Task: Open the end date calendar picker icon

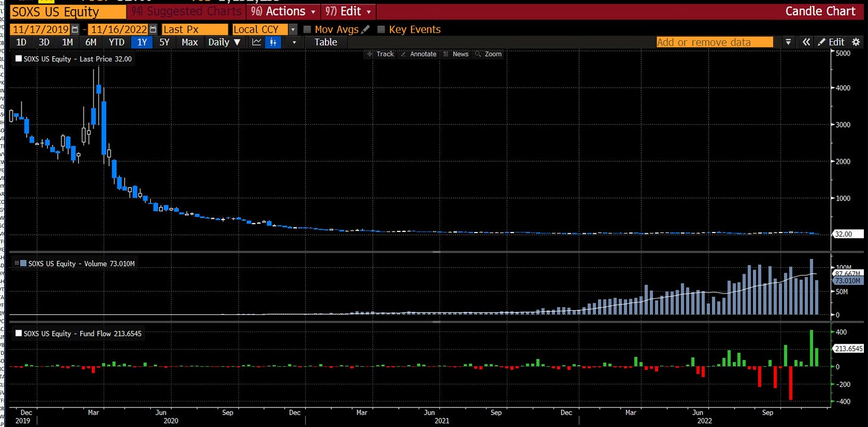Action: [153, 29]
